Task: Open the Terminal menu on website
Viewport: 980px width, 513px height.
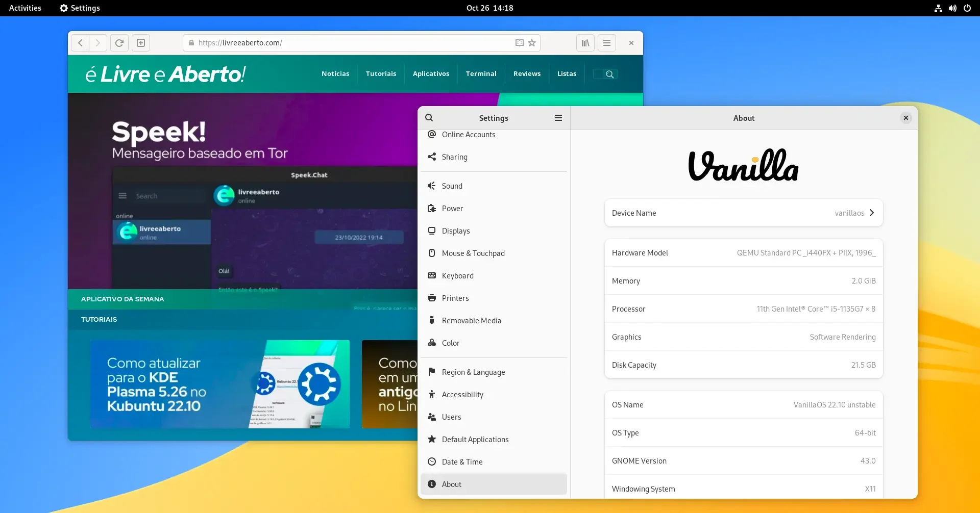Action: [481, 73]
